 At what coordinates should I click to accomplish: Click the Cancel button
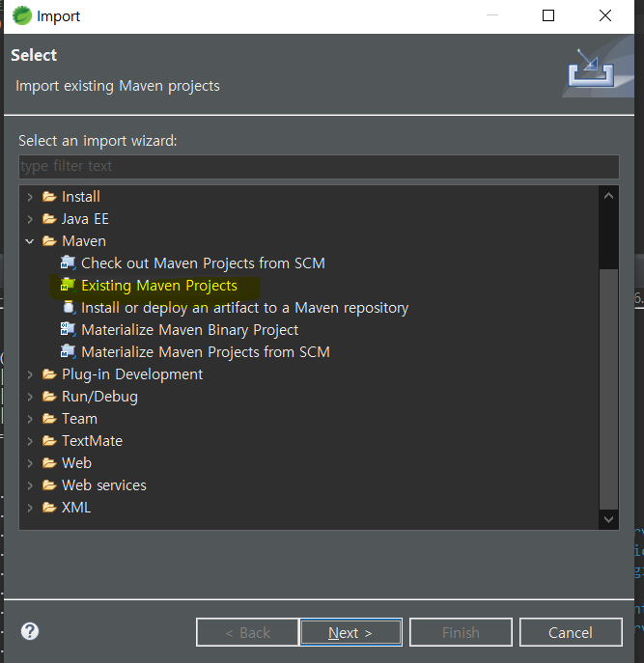(x=571, y=632)
